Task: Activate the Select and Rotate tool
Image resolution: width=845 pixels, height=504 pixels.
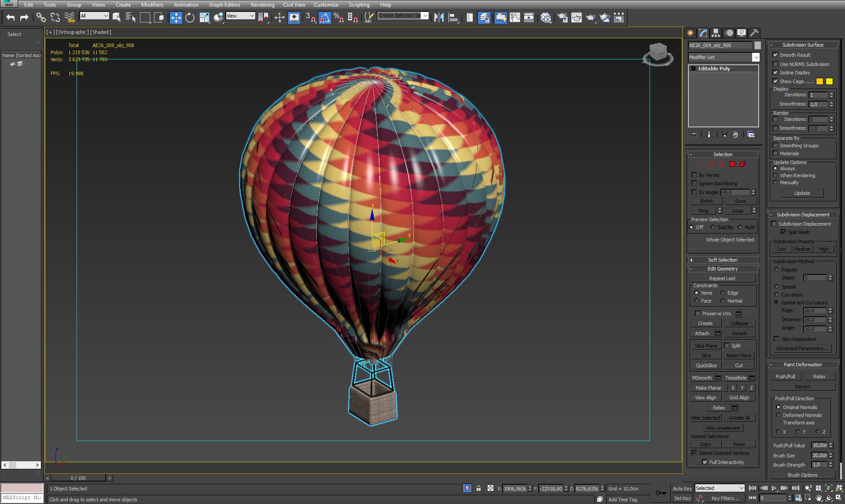Action: tap(190, 18)
